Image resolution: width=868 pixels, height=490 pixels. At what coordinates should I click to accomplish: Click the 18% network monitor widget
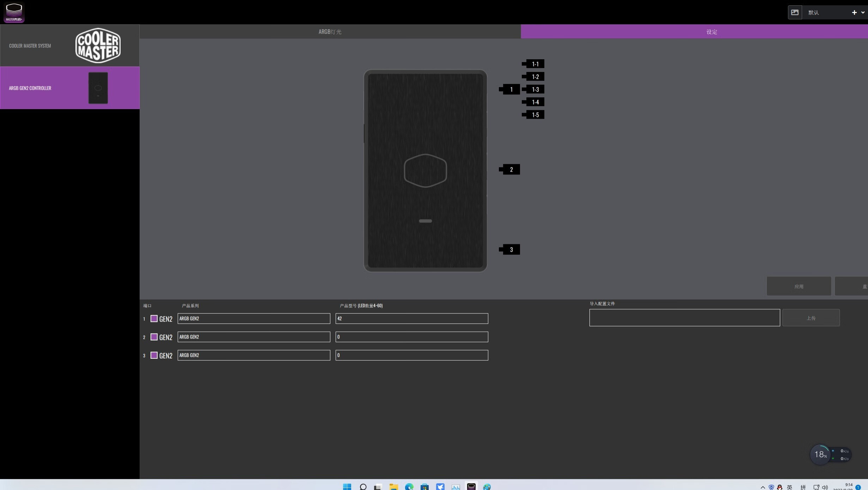tap(830, 455)
